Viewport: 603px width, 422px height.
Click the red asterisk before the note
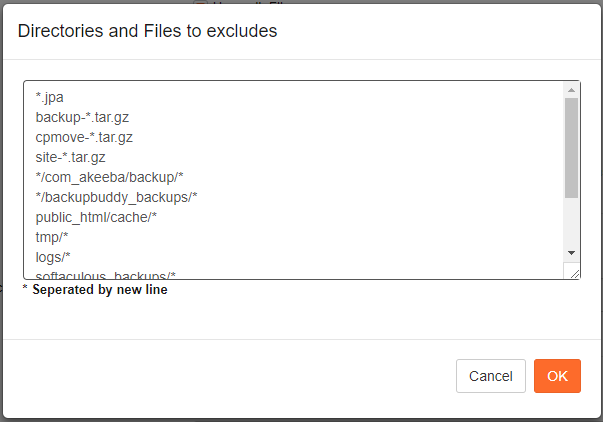click(x=25, y=289)
